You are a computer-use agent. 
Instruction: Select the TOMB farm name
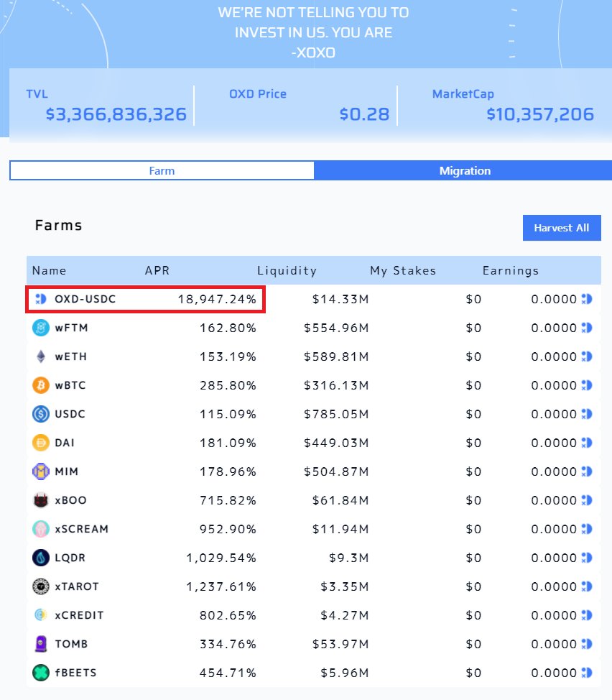point(71,644)
